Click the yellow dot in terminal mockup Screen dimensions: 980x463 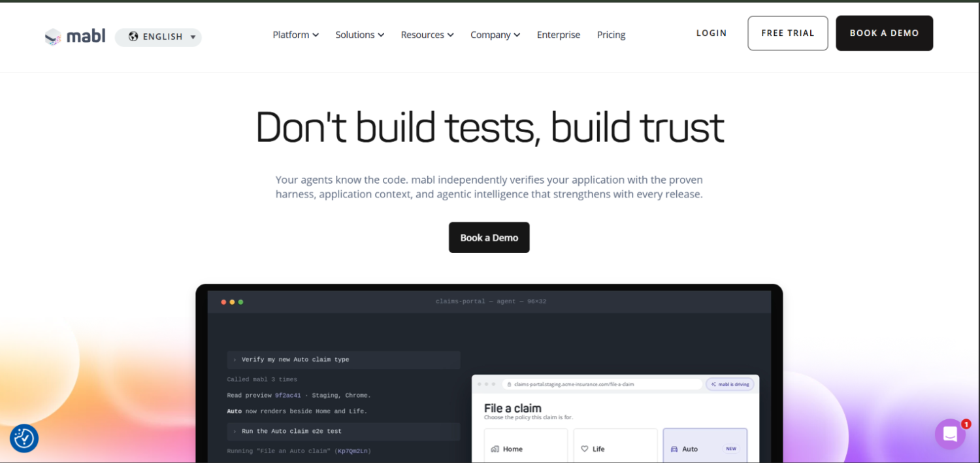[x=232, y=302]
